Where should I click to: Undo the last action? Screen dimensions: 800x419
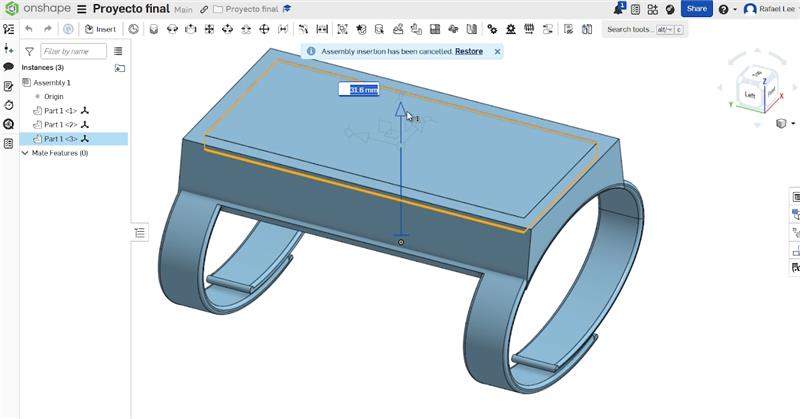[x=29, y=29]
